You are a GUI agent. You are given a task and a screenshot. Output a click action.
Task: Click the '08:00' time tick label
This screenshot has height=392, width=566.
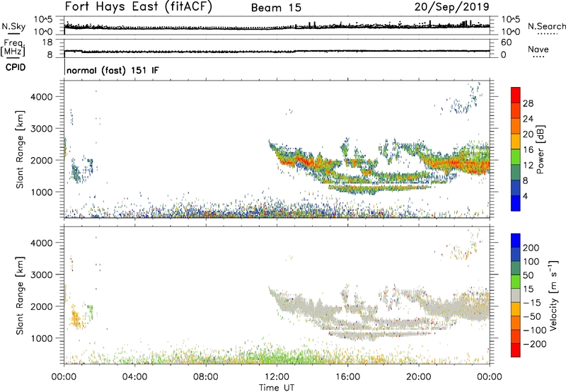(x=206, y=377)
